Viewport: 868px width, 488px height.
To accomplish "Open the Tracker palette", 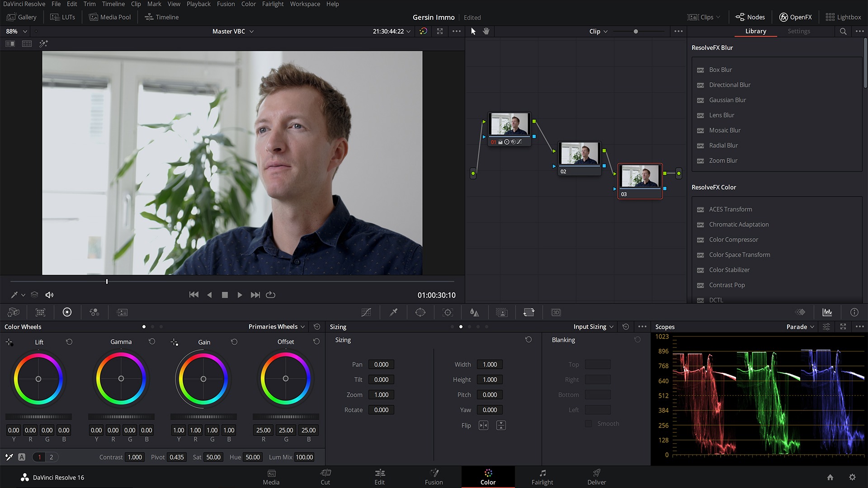I will [x=448, y=312].
